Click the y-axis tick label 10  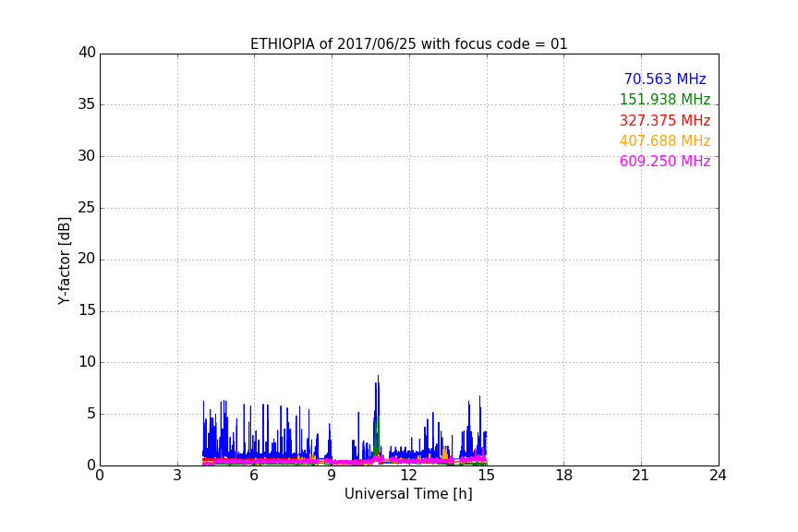(x=87, y=362)
